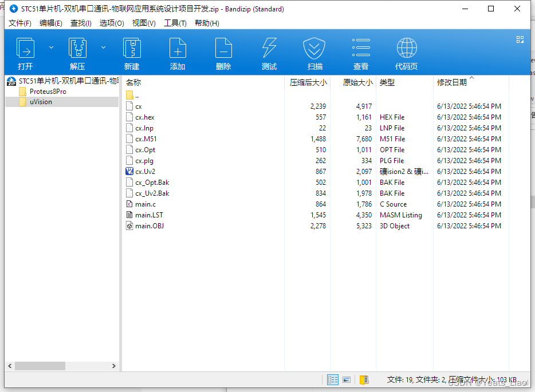This screenshot has height=392, width=535.
Task: Click the 'HEX File' type cell
Action: [x=392, y=117]
